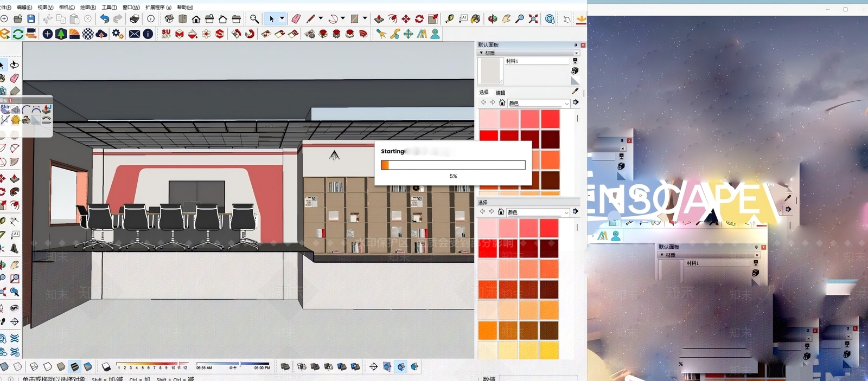Click the SU APP plugin icon

[166, 34]
